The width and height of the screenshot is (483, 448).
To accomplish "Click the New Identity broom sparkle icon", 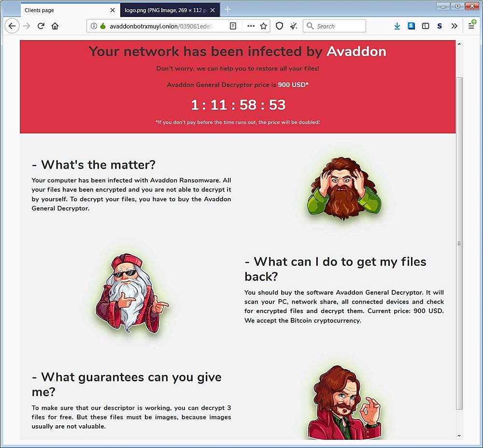I will click(x=294, y=26).
